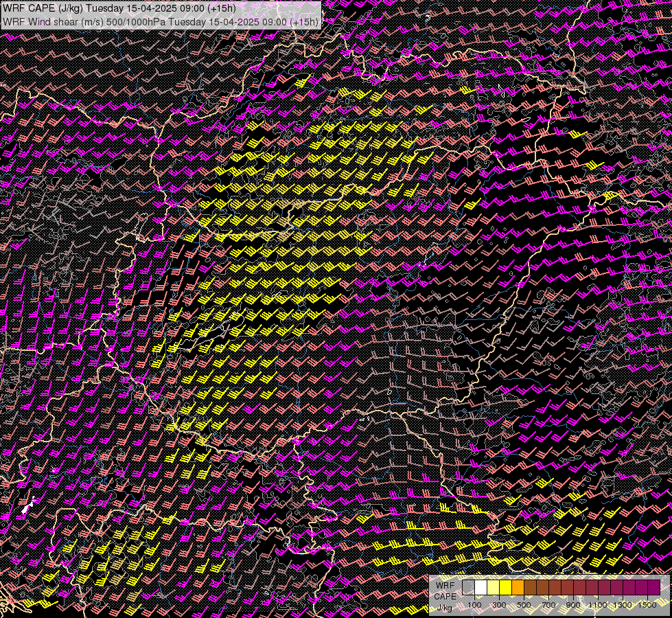Click the 700 legend tick label
The image size is (672, 618).
coord(548,605)
